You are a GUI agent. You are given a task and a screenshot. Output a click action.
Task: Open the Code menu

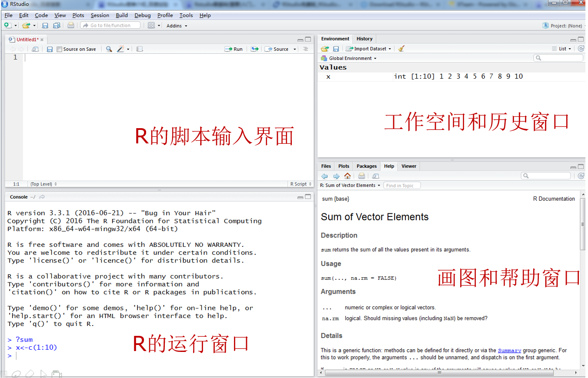41,15
